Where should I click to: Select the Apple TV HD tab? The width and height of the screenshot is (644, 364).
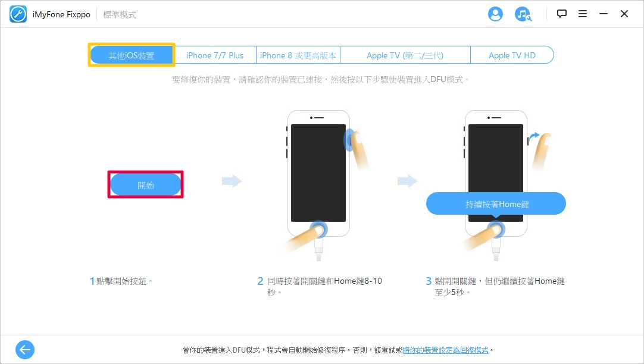tap(512, 55)
